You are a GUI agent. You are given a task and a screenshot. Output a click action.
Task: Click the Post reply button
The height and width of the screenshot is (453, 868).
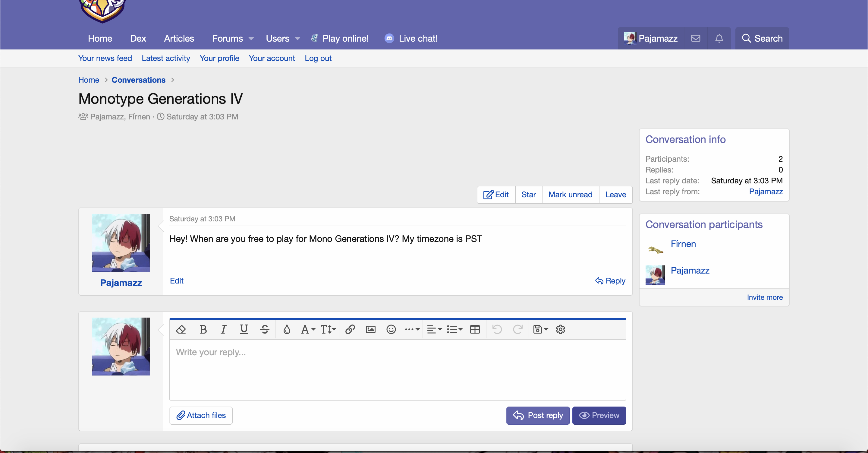[x=538, y=415]
